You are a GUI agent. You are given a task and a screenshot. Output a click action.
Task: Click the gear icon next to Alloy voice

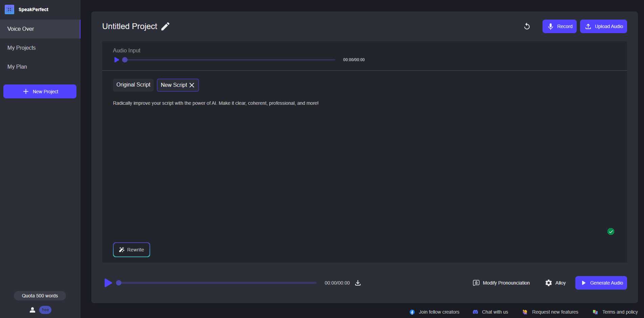[x=549, y=283]
